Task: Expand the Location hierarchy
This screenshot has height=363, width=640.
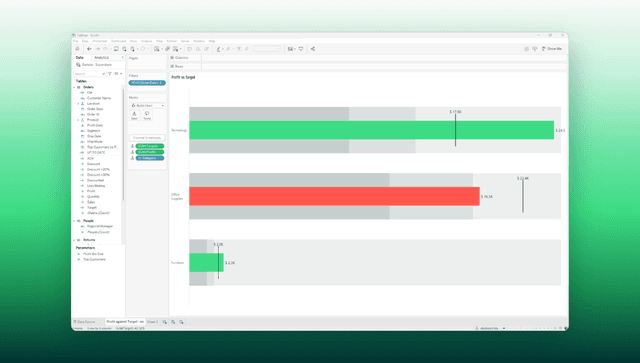Action: [78, 104]
